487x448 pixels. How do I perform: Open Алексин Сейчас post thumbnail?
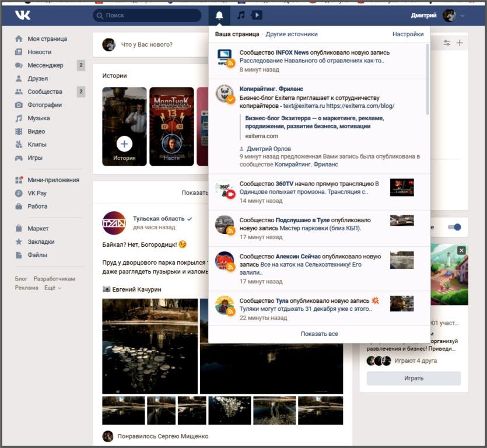(x=402, y=260)
